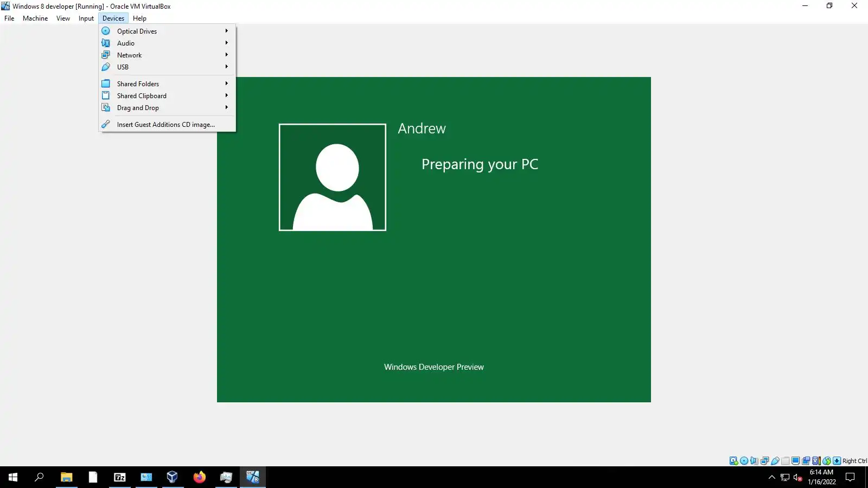Expand the Shared Clipboard options

click(167, 95)
